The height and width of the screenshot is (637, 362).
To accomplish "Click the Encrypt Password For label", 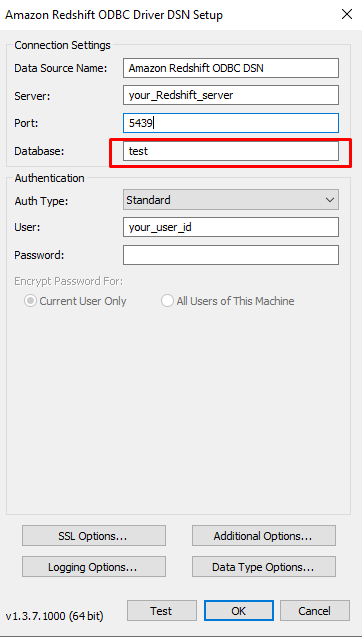I will click(69, 281).
